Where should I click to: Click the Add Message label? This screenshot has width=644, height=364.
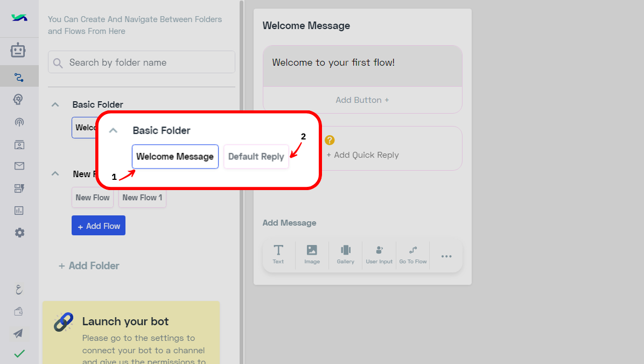pos(289,223)
